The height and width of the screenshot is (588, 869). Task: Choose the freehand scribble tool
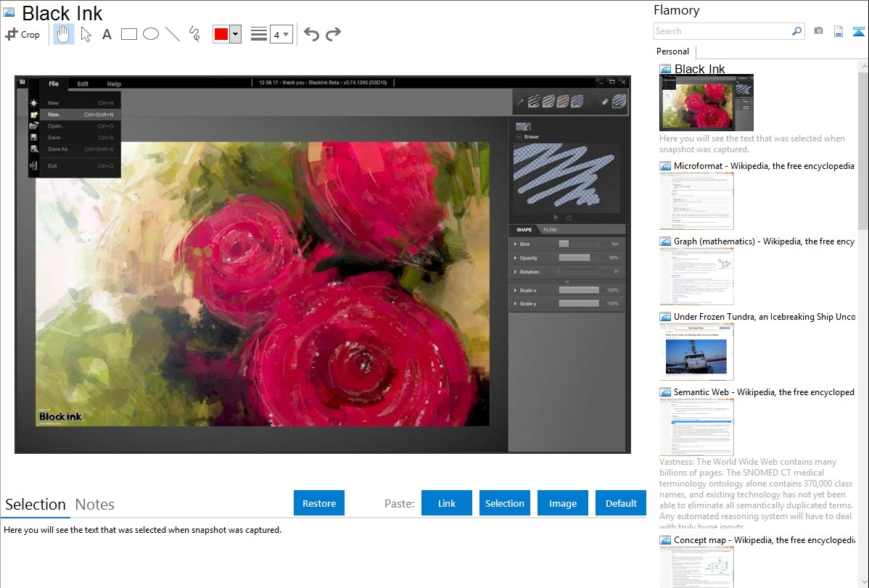tap(194, 34)
